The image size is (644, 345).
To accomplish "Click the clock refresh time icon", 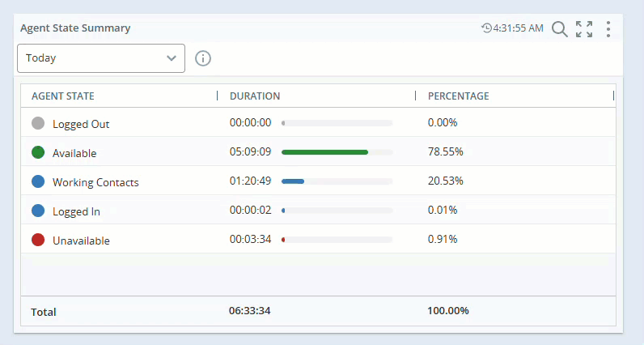I will pyautogui.click(x=486, y=28).
